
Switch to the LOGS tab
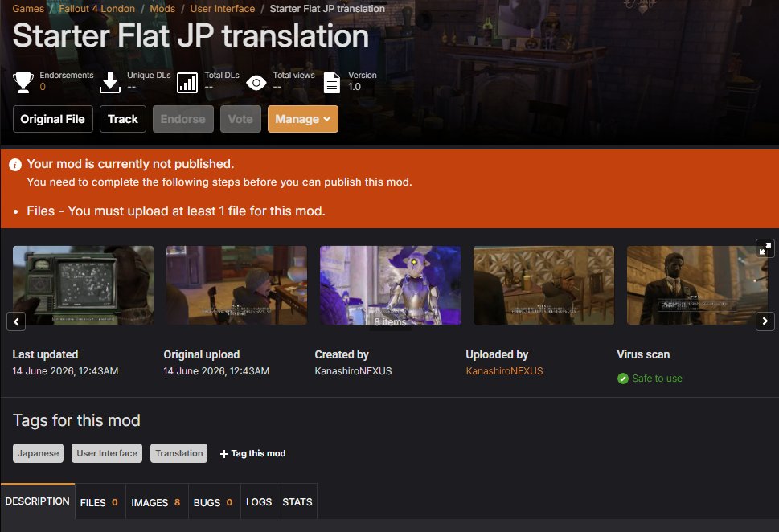point(259,502)
